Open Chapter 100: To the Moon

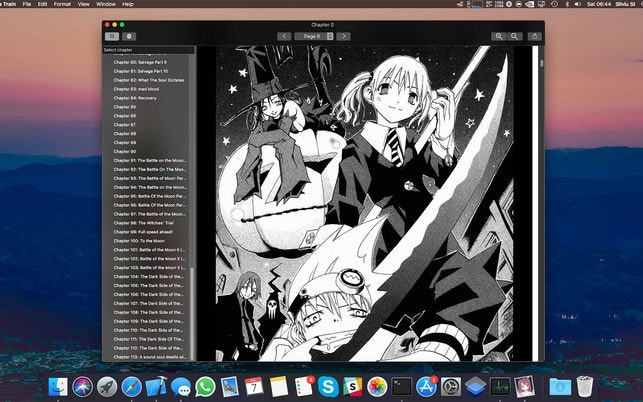pyautogui.click(x=139, y=241)
